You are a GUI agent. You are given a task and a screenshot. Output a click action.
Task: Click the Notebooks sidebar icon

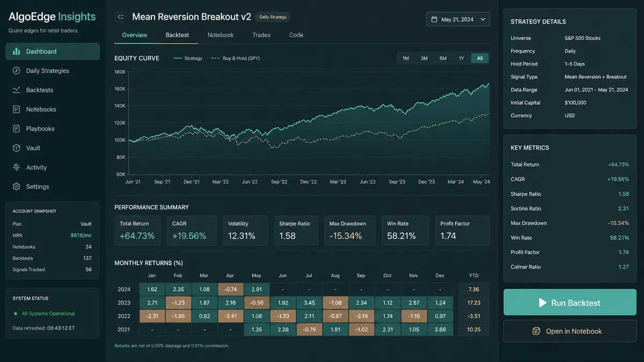16,109
